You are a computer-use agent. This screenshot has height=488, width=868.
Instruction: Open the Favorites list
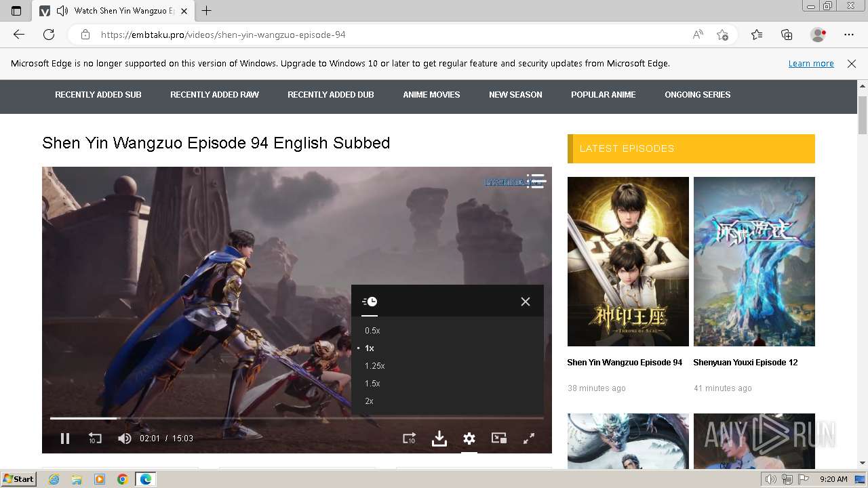click(757, 35)
